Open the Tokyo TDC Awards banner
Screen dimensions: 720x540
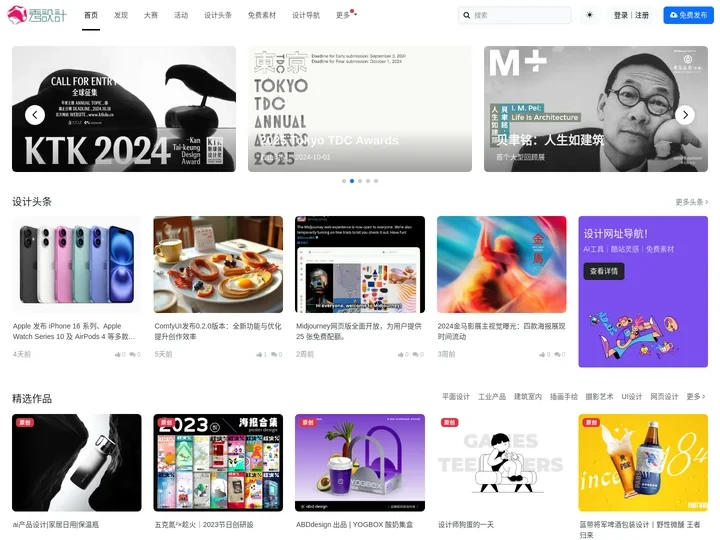click(360, 109)
